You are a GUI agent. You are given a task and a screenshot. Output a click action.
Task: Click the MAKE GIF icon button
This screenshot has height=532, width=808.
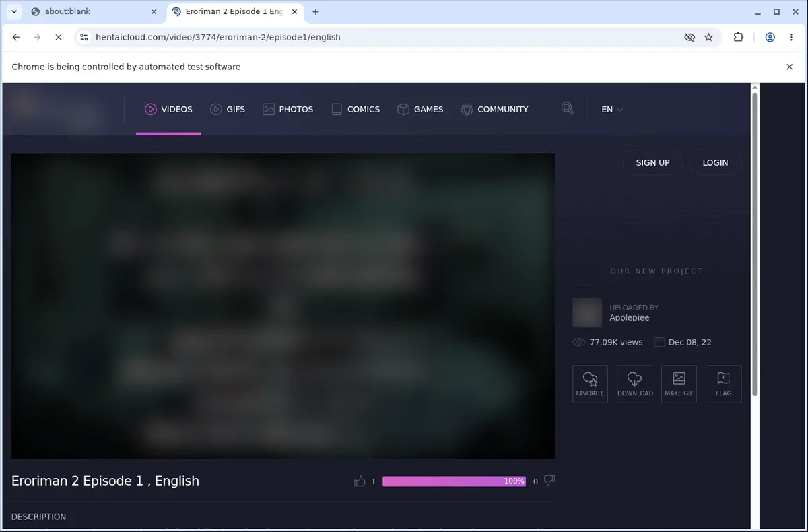coord(679,384)
